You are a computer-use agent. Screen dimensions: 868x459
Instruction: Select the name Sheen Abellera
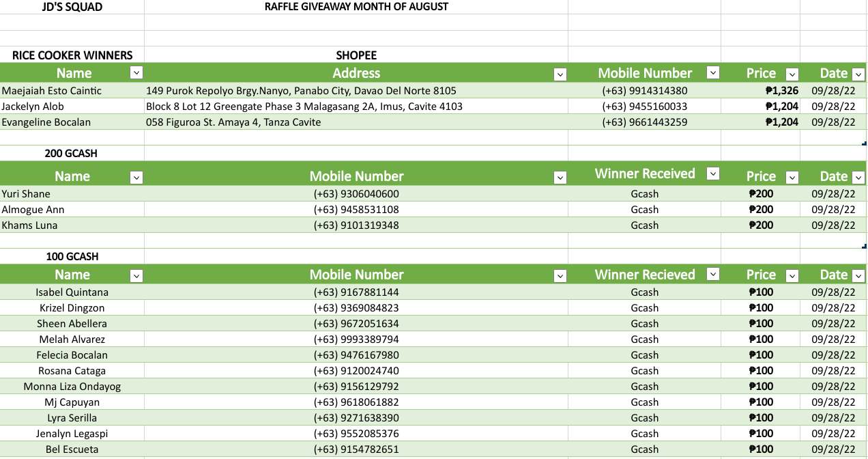coord(72,324)
